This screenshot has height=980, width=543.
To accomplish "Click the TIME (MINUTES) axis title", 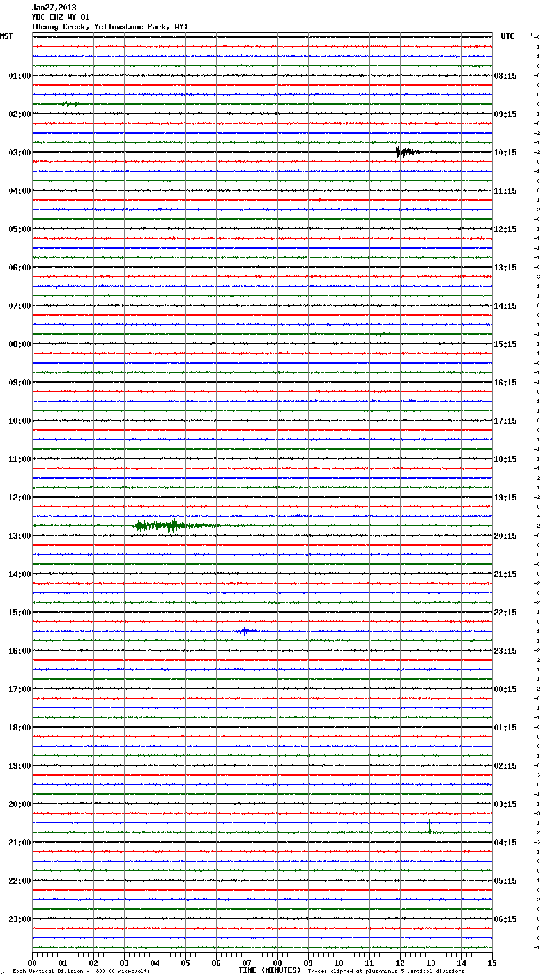I will pos(270,970).
